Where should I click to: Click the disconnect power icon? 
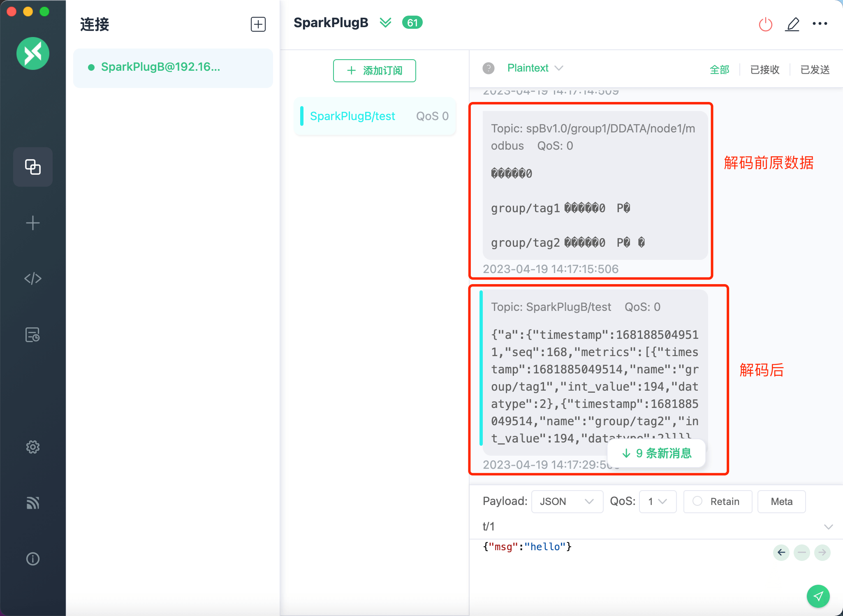point(765,24)
